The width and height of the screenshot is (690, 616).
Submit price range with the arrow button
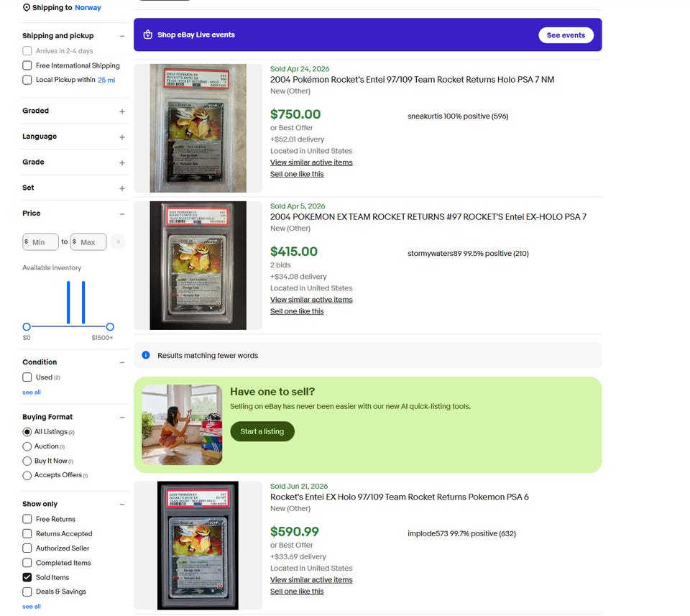(117, 242)
